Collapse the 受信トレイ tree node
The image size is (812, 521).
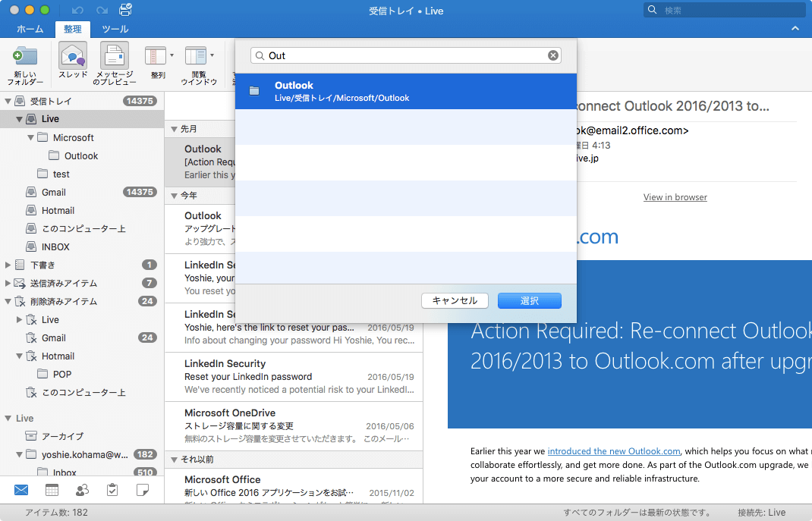point(8,101)
